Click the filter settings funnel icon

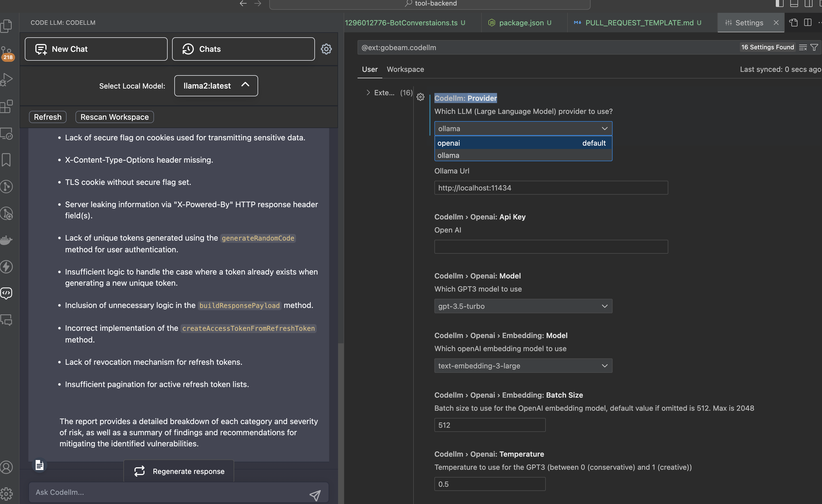814,47
